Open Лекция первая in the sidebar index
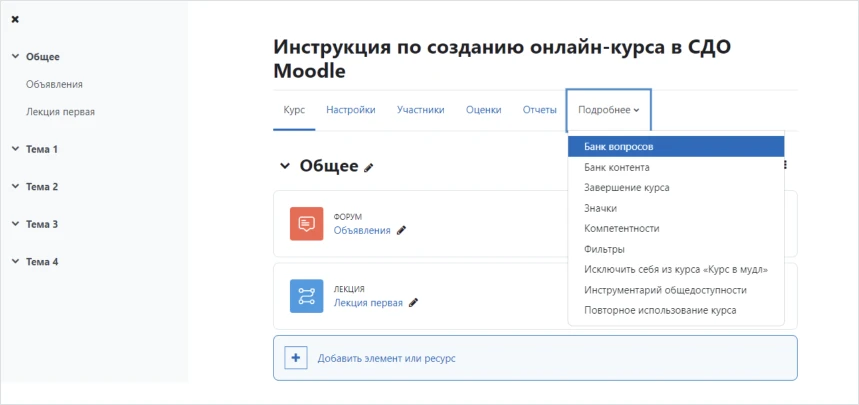Viewport: 859px width, 405px height. [x=60, y=112]
